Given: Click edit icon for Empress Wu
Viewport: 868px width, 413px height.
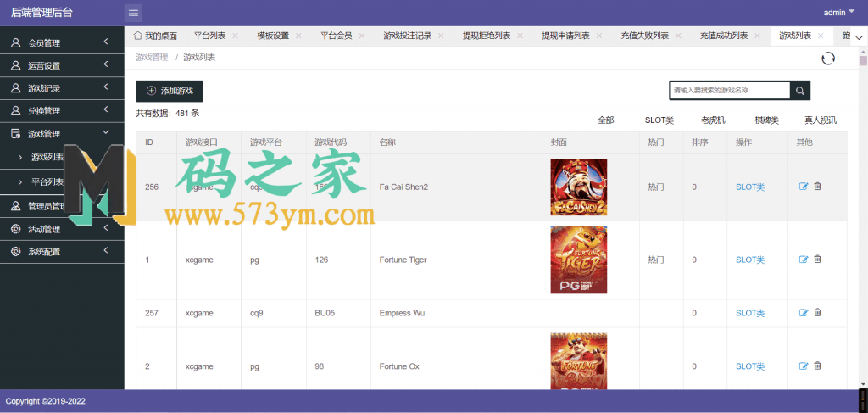Looking at the screenshot, I should (x=804, y=313).
